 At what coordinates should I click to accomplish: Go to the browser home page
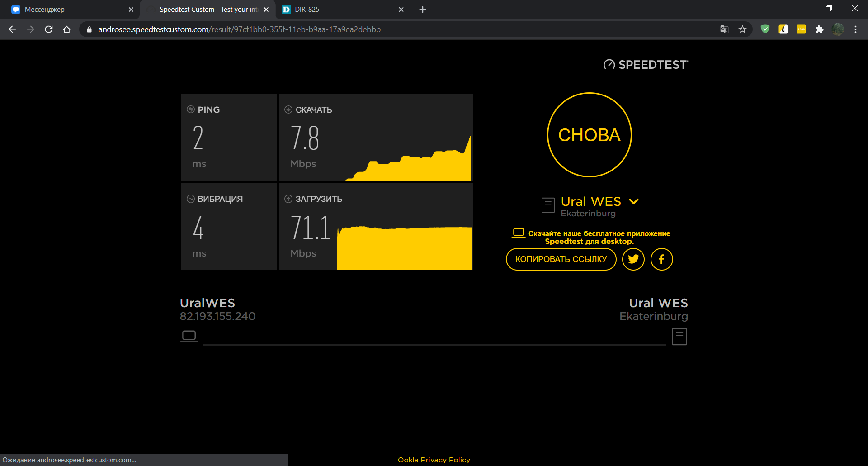click(66, 29)
